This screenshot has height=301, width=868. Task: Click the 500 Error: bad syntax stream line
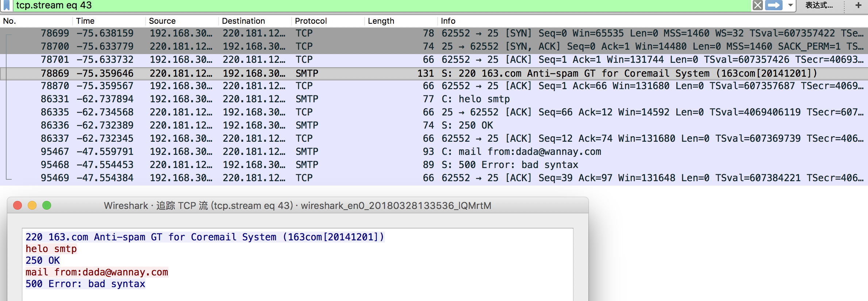tap(85, 284)
